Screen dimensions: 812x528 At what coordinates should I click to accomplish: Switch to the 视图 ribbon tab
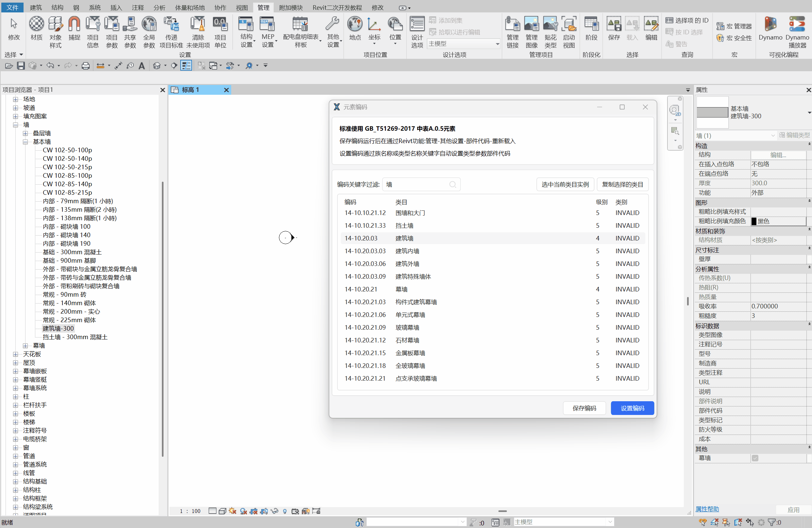[x=242, y=8]
